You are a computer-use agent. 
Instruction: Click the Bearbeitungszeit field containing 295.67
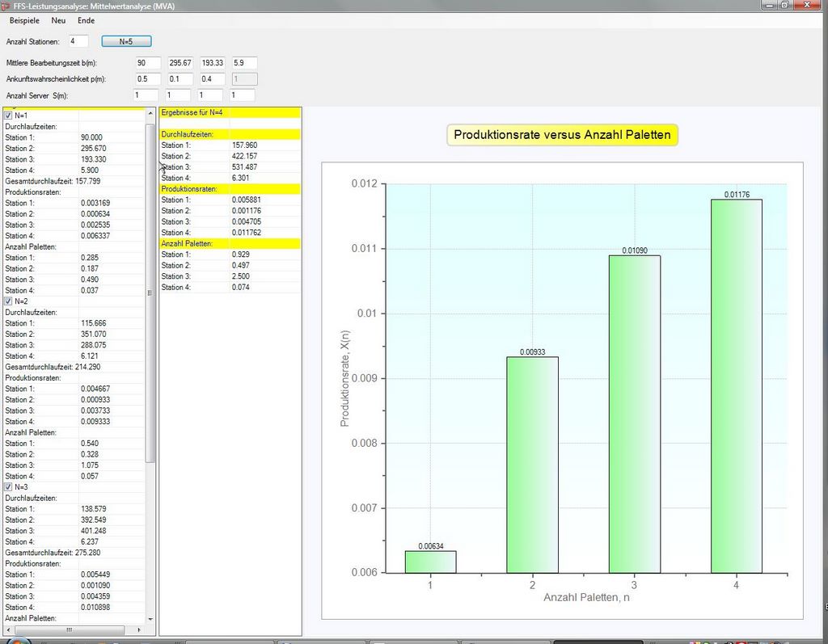180,63
